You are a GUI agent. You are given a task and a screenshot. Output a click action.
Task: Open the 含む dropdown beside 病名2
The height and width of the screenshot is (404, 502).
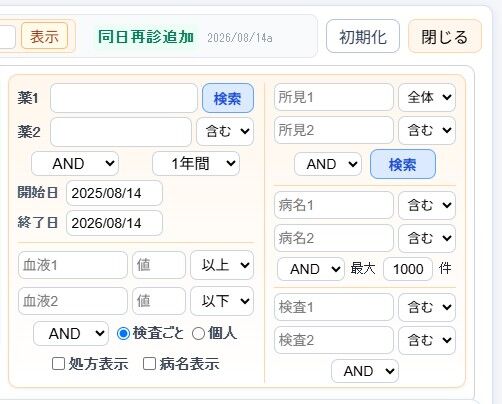pyautogui.click(x=427, y=238)
